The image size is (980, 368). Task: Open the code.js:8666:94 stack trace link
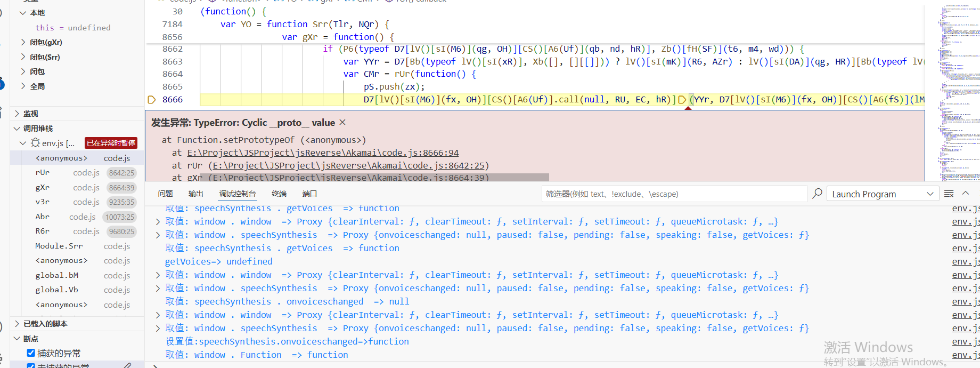pyautogui.click(x=323, y=153)
